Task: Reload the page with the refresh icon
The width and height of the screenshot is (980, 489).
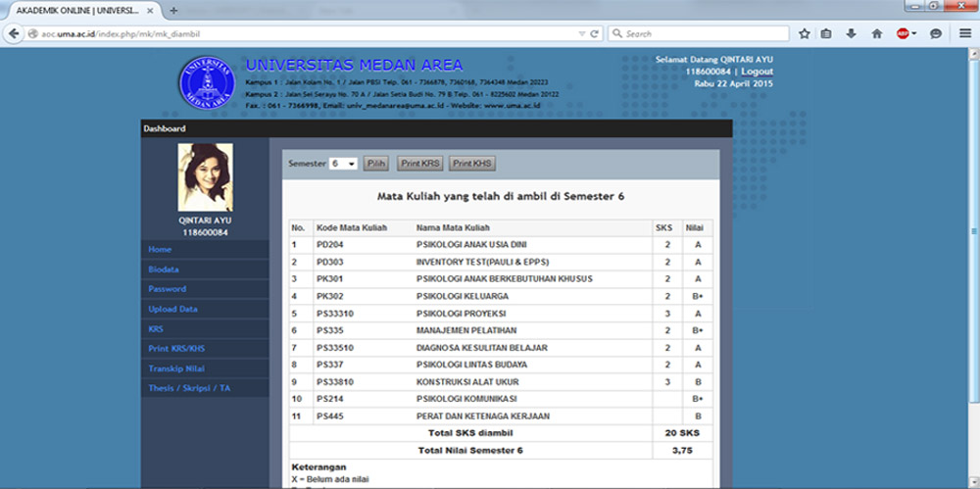Action: (x=594, y=33)
